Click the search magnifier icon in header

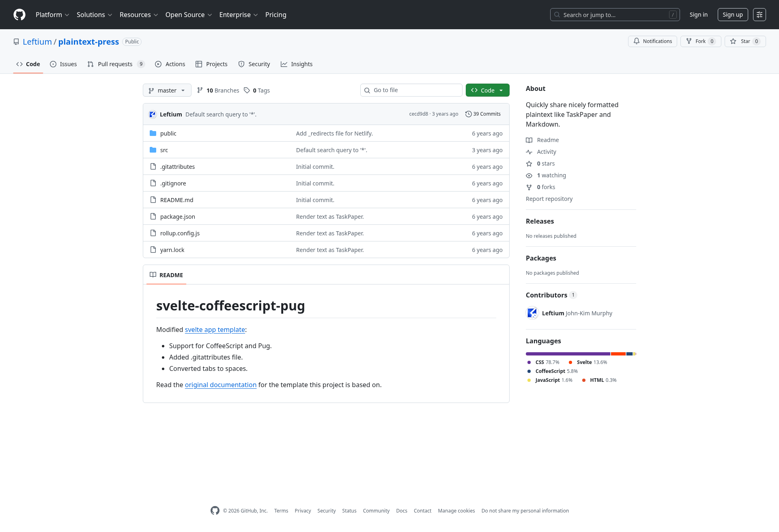pyautogui.click(x=557, y=15)
